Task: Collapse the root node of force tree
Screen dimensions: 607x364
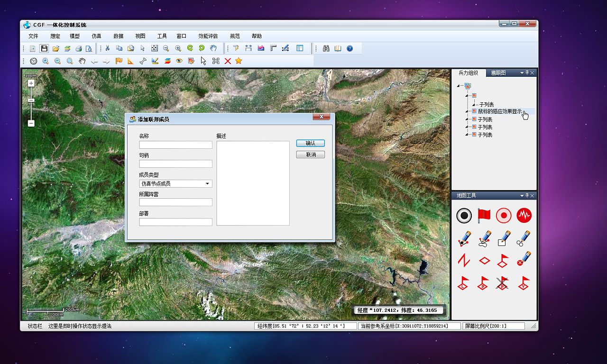Action: (x=459, y=86)
